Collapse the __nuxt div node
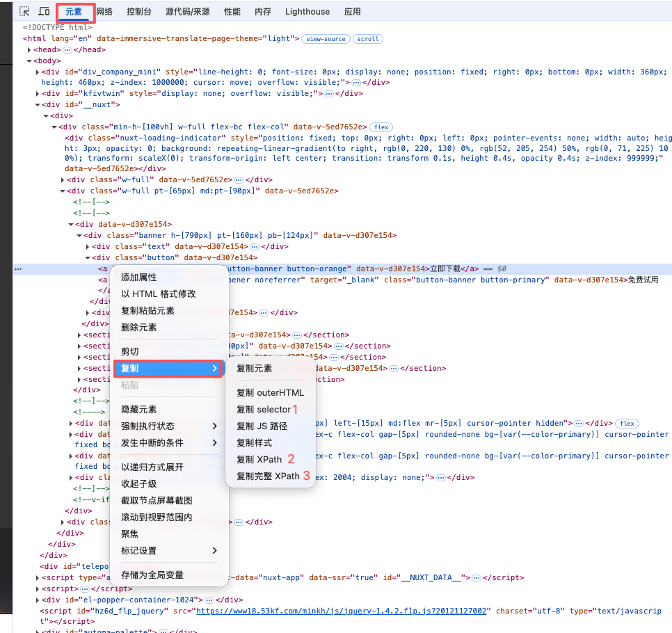Viewport: 672px width, 633px height. [x=38, y=104]
